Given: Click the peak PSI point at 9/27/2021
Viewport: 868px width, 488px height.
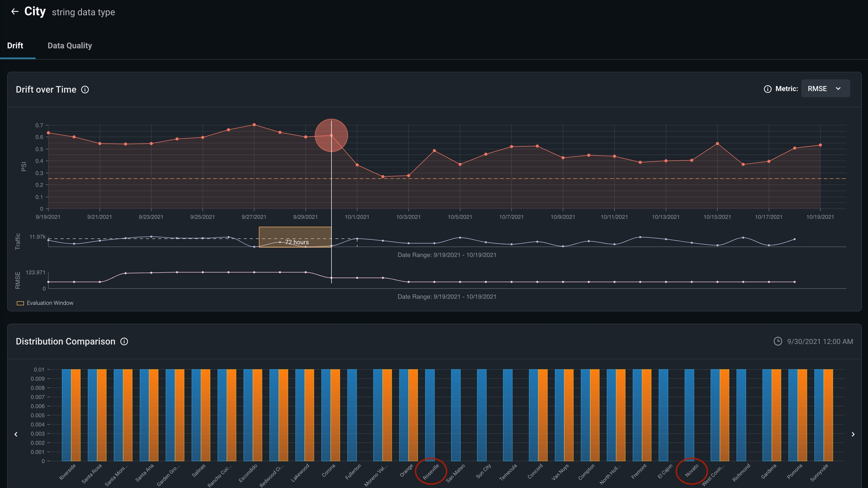Looking at the screenshot, I should 254,125.
